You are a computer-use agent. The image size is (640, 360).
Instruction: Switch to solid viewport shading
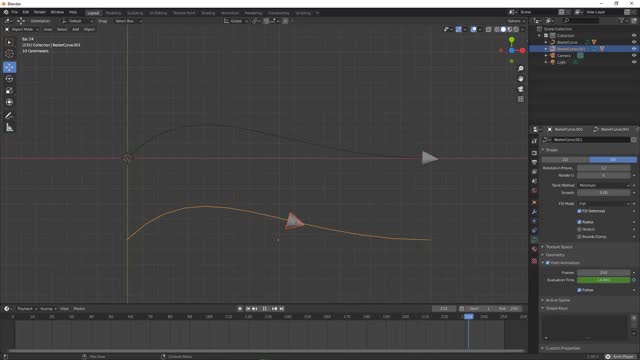(x=503, y=29)
